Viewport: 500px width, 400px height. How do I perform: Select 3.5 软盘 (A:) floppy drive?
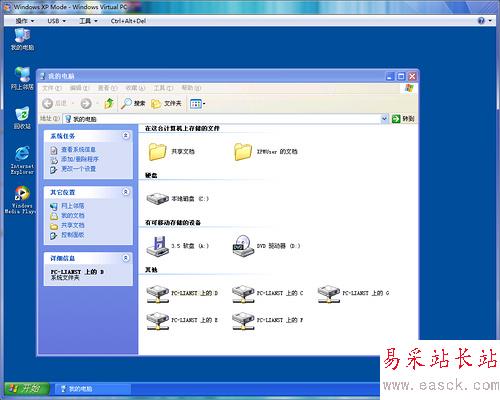pos(178,246)
